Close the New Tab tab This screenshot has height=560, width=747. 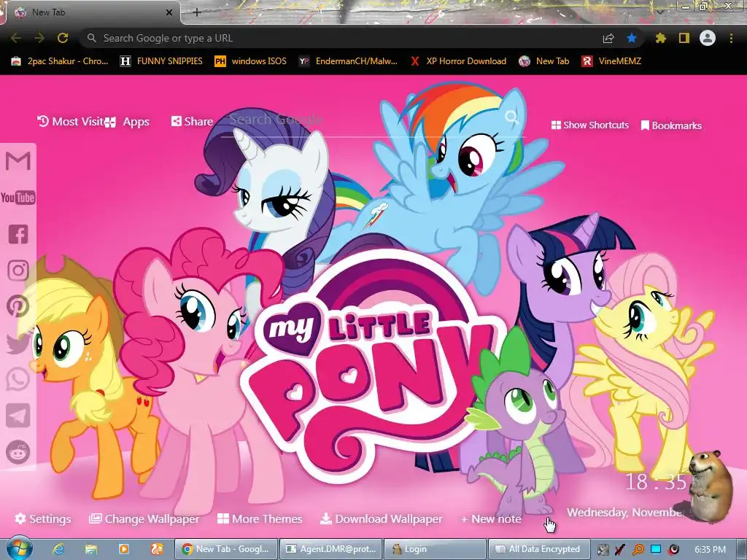pos(169,12)
